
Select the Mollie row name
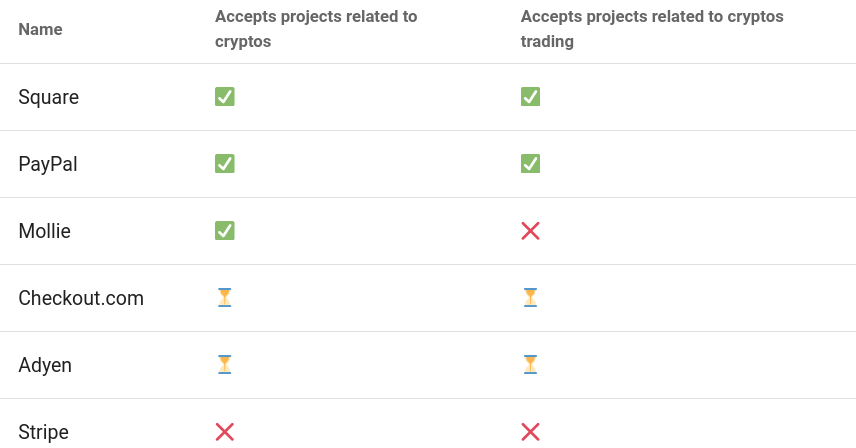pyautogui.click(x=45, y=231)
